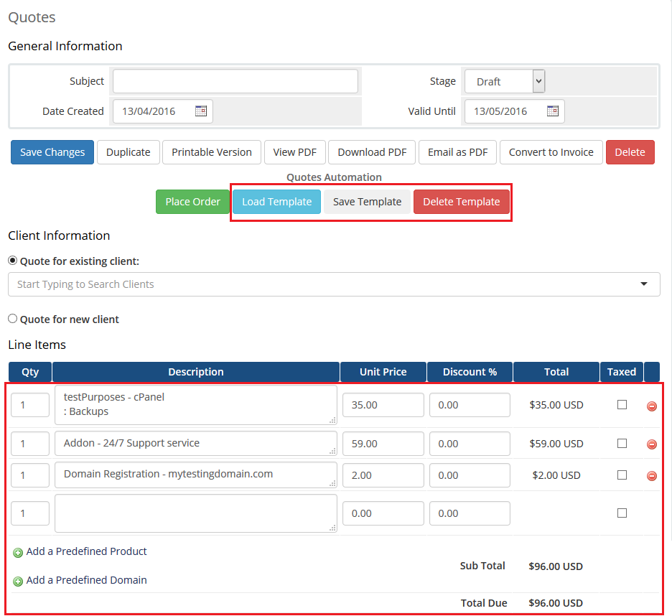The height and width of the screenshot is (616, 672).
Task: Click Unit Price field showing 35.00
Action: [383, 405]
